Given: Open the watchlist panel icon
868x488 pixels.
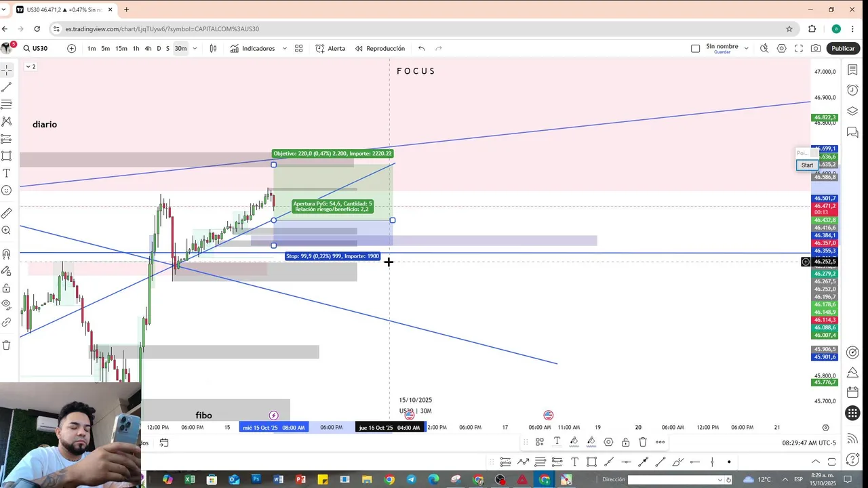Looking at the screenshot, I should 853,70.
